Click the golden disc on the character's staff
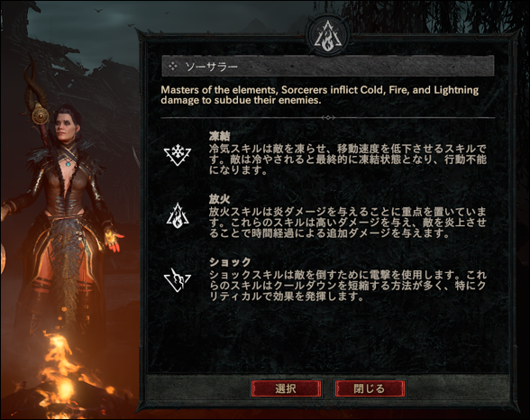530x420 pixels. pyautogui.click(x=41, y=115)
